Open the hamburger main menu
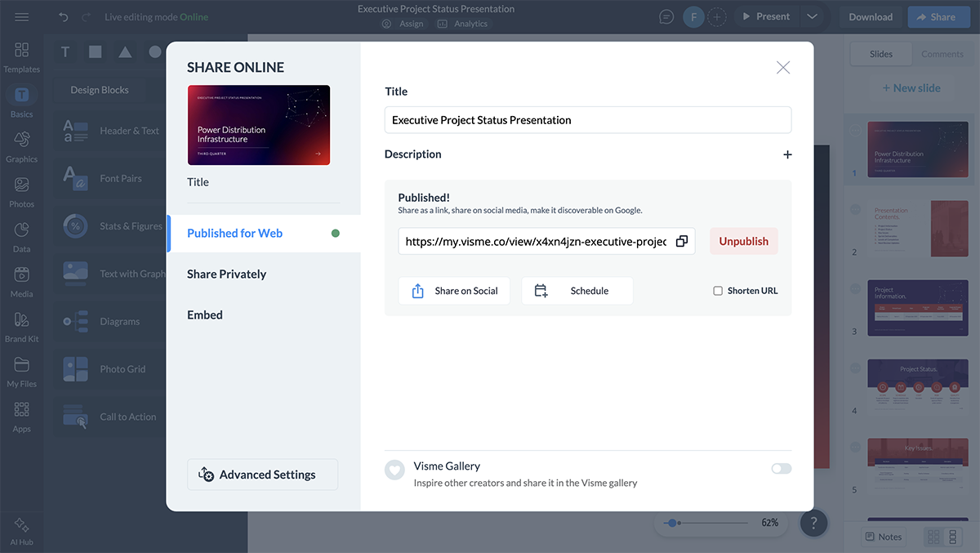The height and width of the screenshot is (553, 980). click(x=22, y=17)
